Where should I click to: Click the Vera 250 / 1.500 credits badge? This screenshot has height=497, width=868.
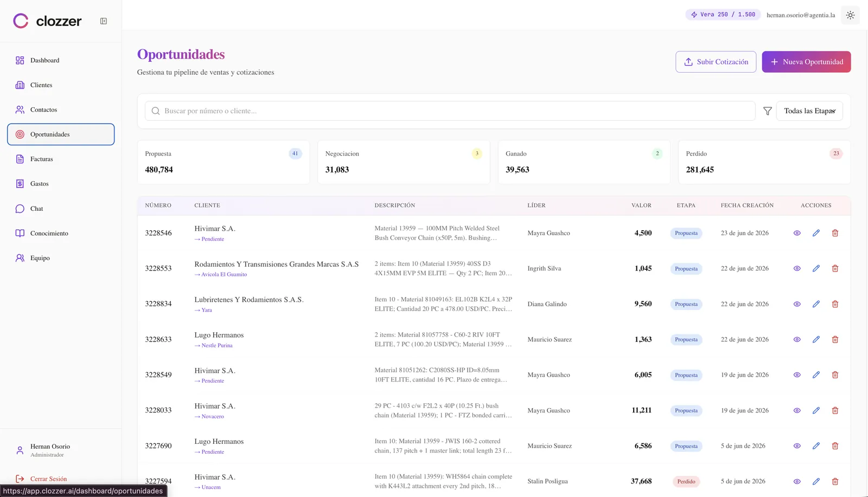pos(723,15)
